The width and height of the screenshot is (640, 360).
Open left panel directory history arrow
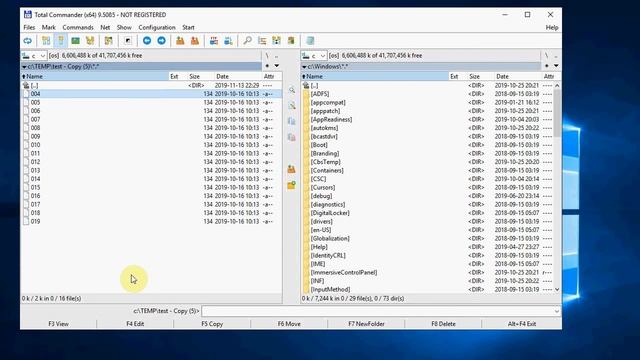click(277, 66)
